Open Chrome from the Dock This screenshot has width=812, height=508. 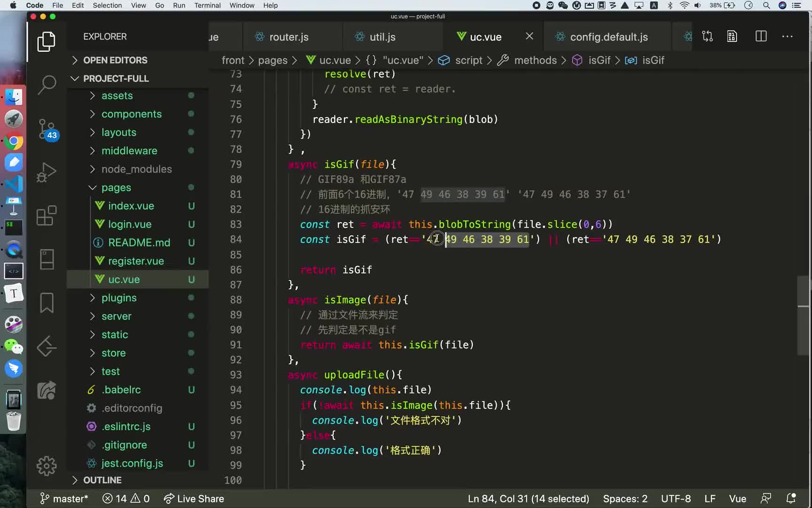(x=14, y=141)
